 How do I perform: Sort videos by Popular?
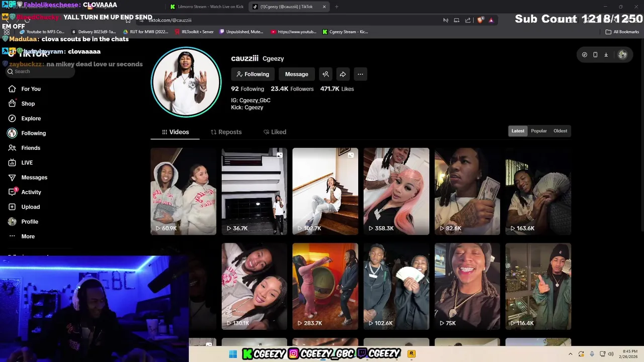coord(539,131)
